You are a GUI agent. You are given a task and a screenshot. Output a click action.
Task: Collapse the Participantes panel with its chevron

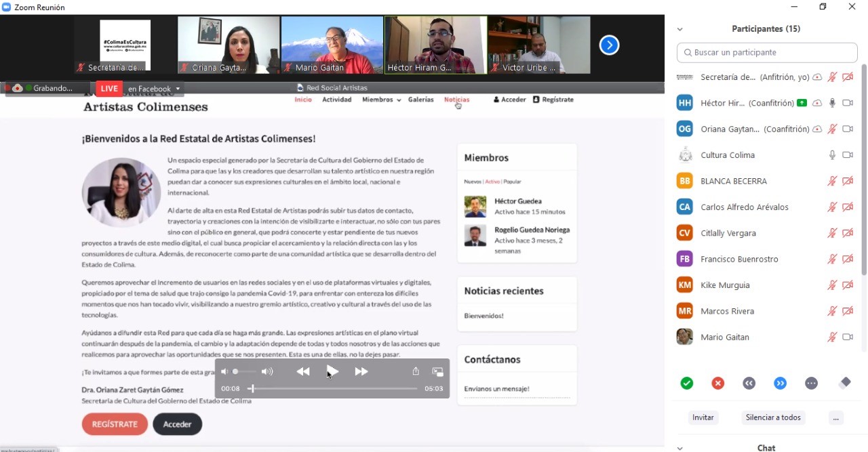coord(679,29)
